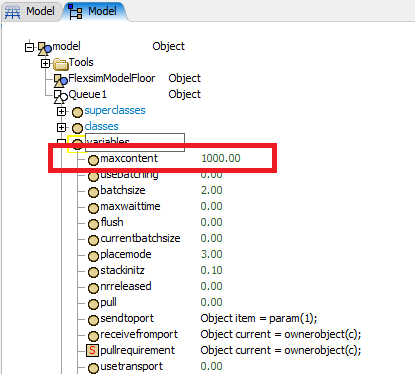Select the classes tree node
This screenshot has height=374, width=415.
102,126
